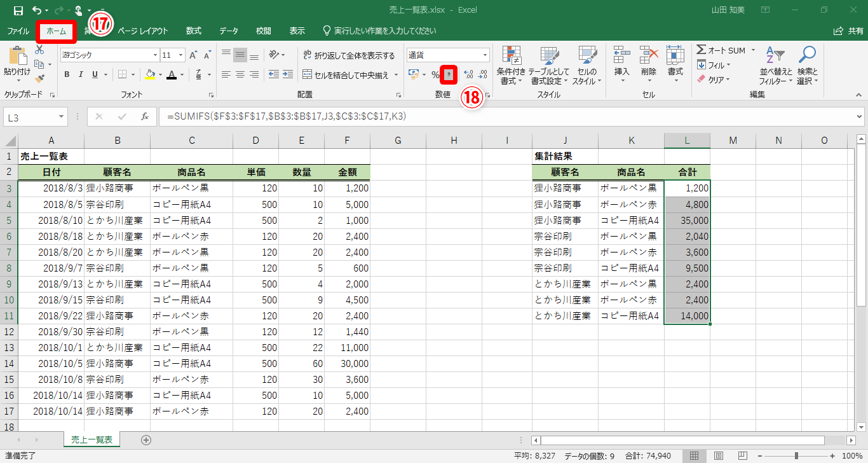The image size is (868, 463).
Task: Click the 貼り付け paste button
Action: click(17, 65)
